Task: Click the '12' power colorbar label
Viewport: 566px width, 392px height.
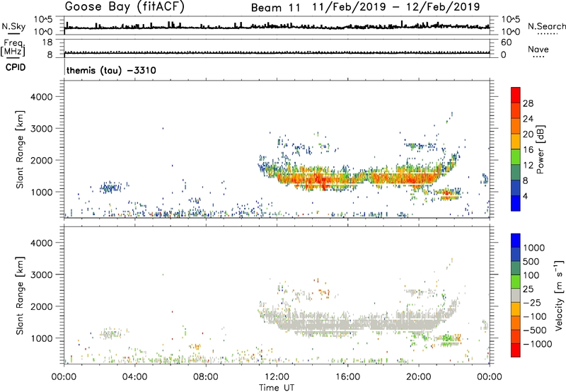Action: pyautogui.click(x=528, y=166)
